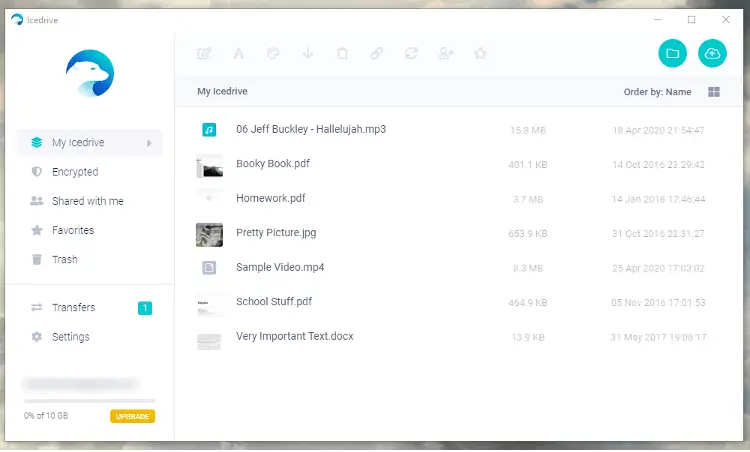Image resolution: width=750 pixels, height=452 pixels.
Task: Toggle grid view layout icon
Action: [714, 92]
